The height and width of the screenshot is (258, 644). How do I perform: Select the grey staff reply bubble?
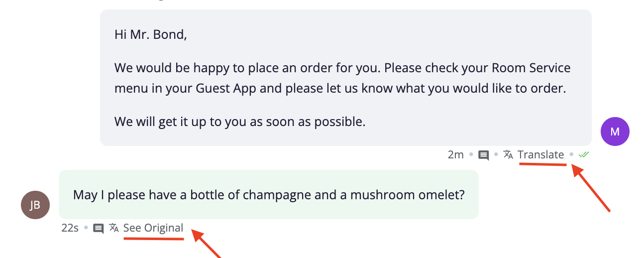click(x=346, y=78)
